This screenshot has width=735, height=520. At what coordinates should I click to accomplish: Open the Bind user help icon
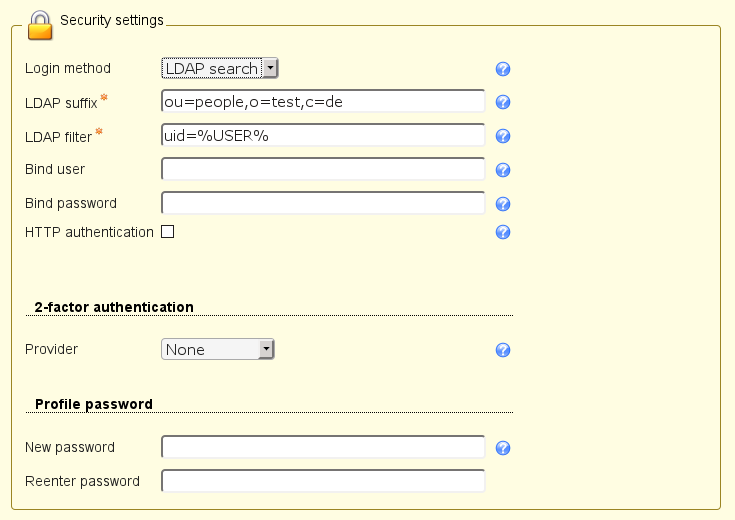(x=504, y=170)
